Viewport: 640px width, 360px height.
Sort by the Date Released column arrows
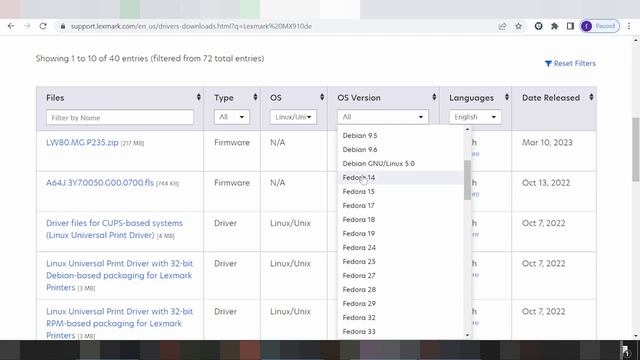coord(591,97)
